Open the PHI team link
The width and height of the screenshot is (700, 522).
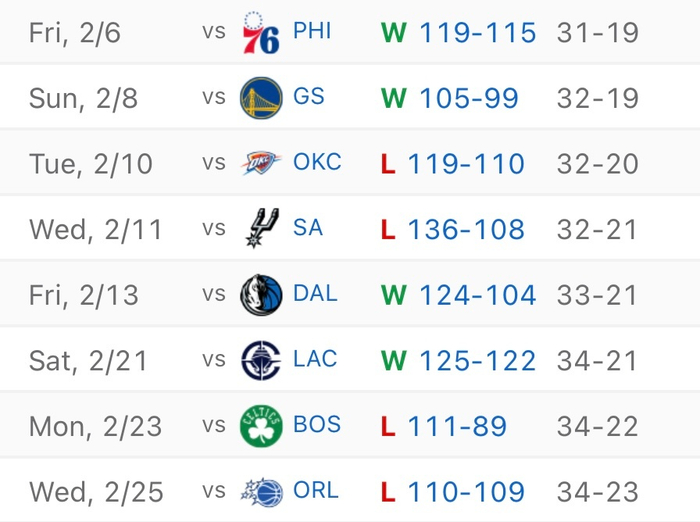[312, 32]
